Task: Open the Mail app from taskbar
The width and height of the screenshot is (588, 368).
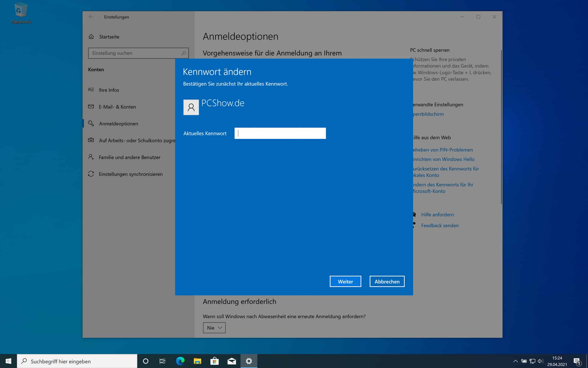Action: [x=232, y=361]
